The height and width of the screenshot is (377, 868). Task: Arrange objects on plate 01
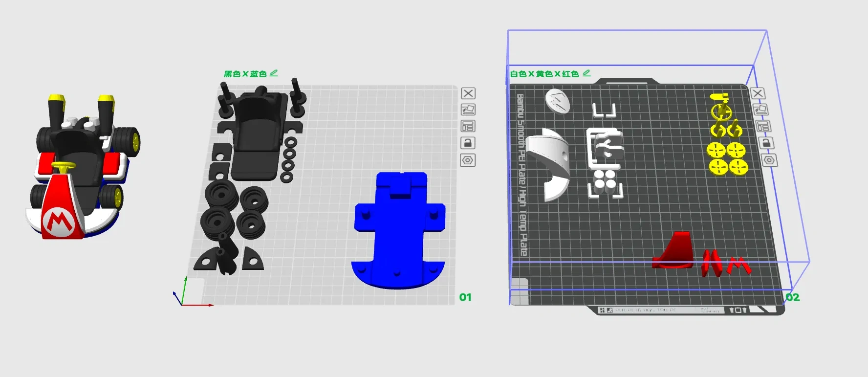pos(468,126)
